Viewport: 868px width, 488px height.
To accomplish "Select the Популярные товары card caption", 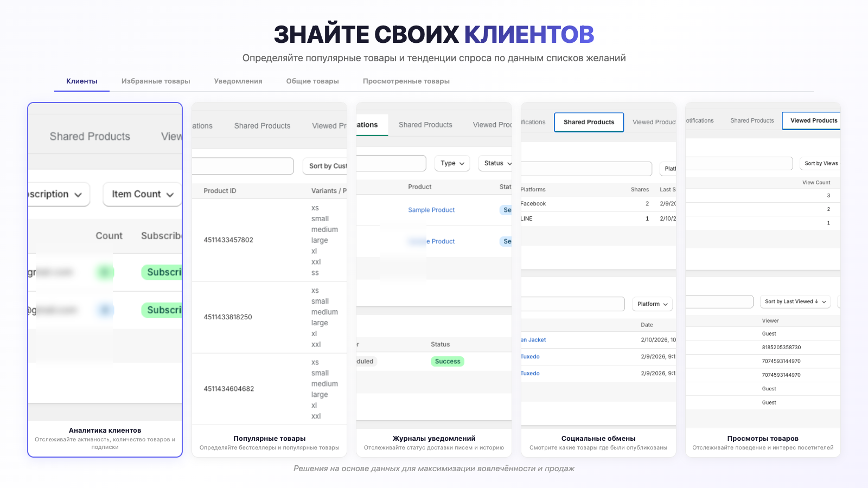I will pos(269,439).
